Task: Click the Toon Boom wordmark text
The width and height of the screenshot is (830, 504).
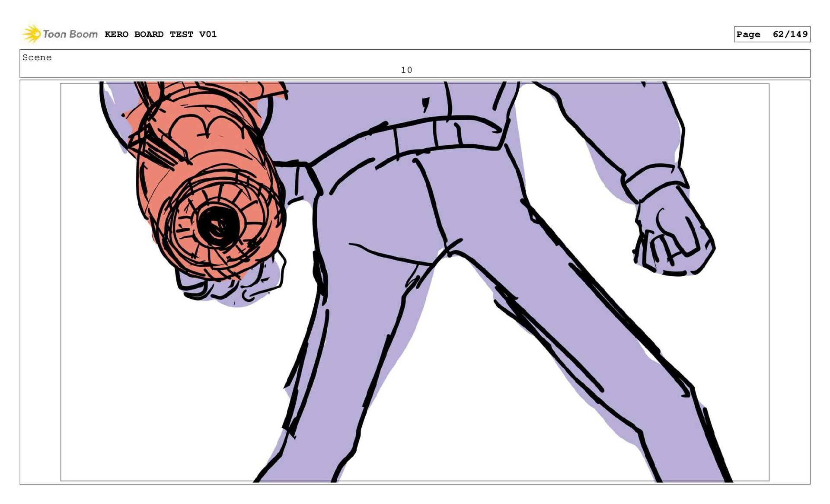Action: coord(70,34)
